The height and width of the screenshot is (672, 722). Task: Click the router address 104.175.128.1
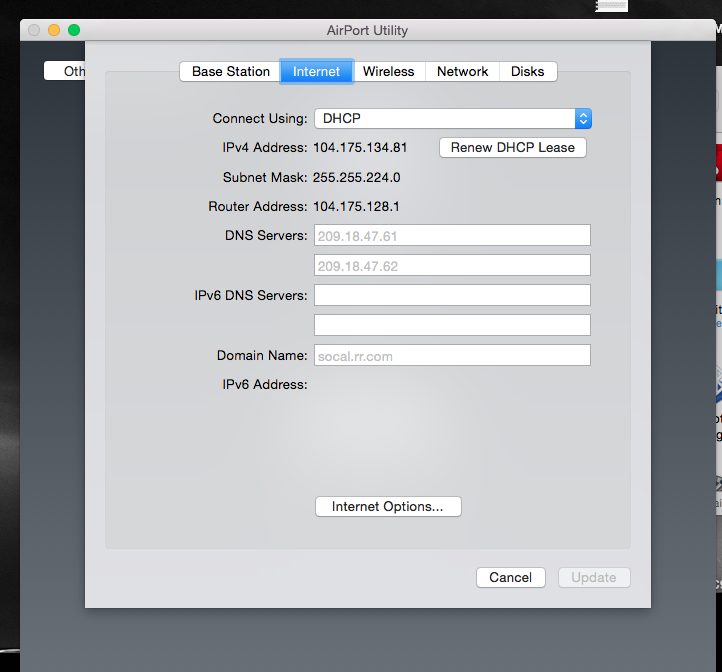pos(356,206)
